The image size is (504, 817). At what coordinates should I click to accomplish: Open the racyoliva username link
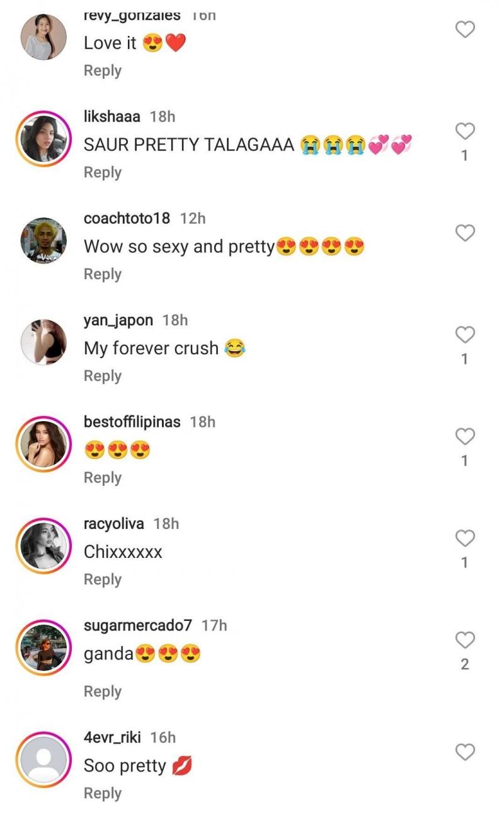coord(114,524)
